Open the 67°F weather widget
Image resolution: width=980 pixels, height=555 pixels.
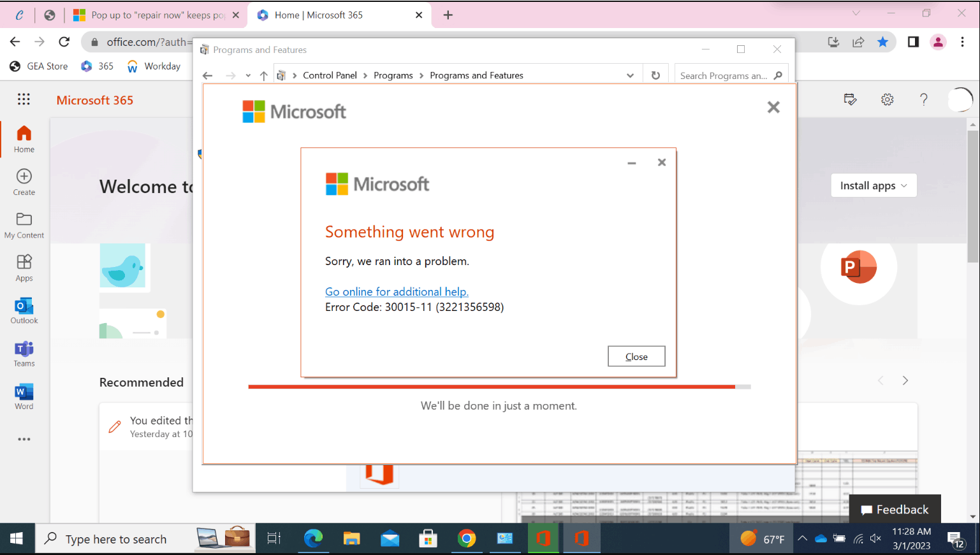[x=763, y=539]
